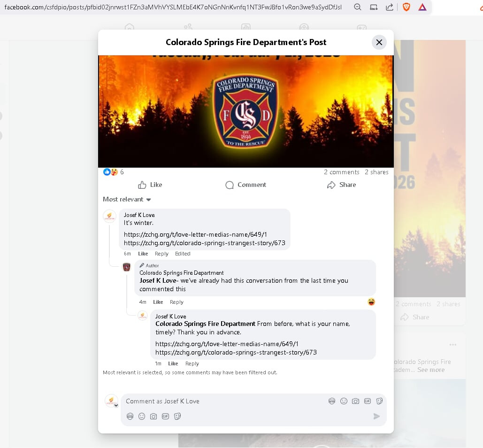Click the Share action on the post
483x448 pixels.
(341, 185)
